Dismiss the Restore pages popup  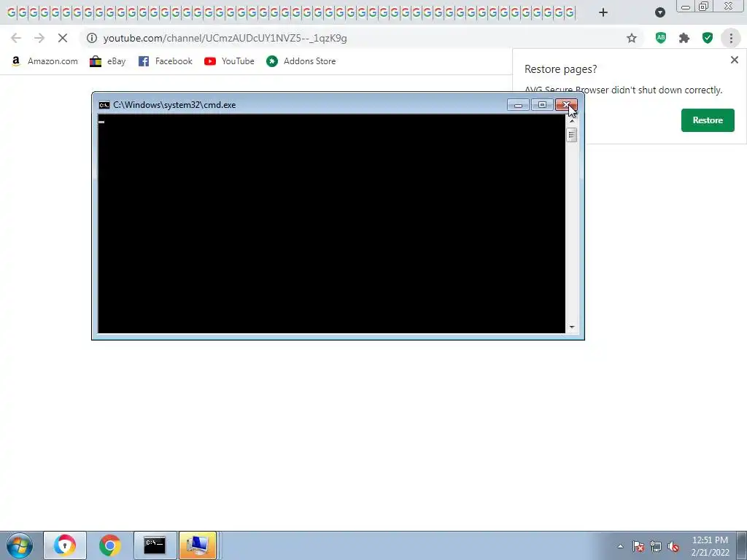click(734, 60)
